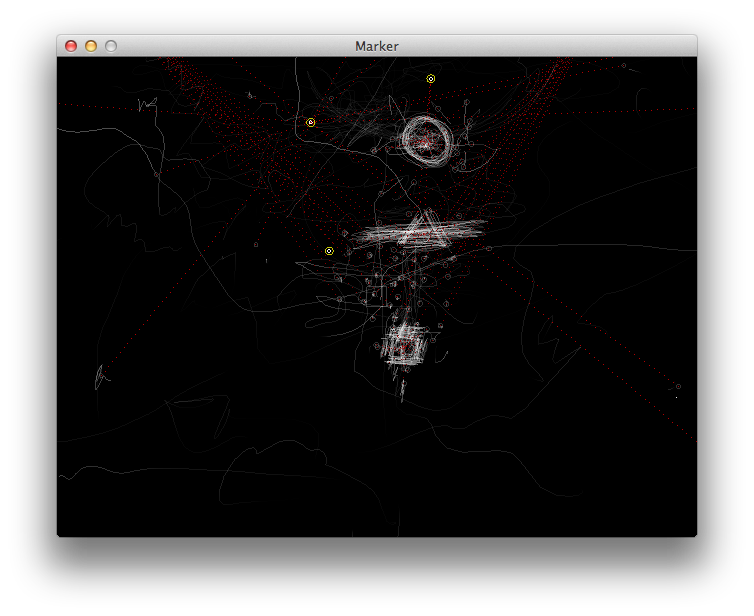Click the bottom-right resize corner of window
Image resolution: width=754 pixels, height=616 pixels.
coord(693,534)
